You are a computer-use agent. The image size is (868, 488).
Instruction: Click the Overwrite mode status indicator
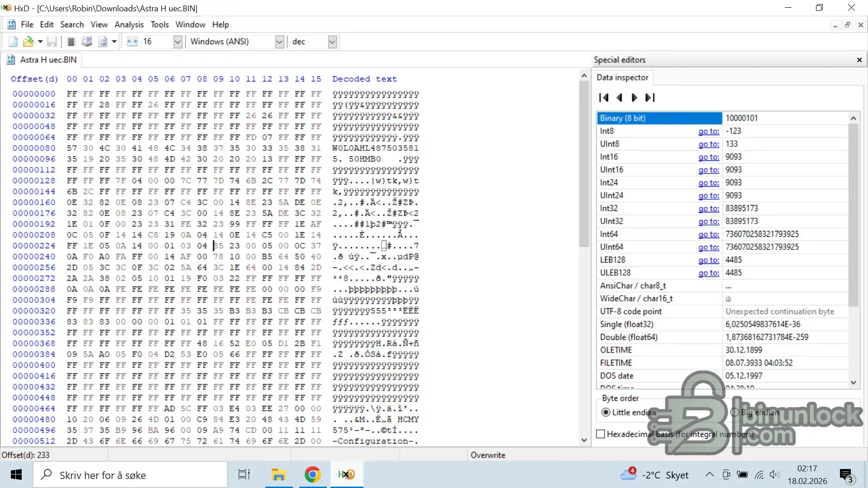(488, 455)
